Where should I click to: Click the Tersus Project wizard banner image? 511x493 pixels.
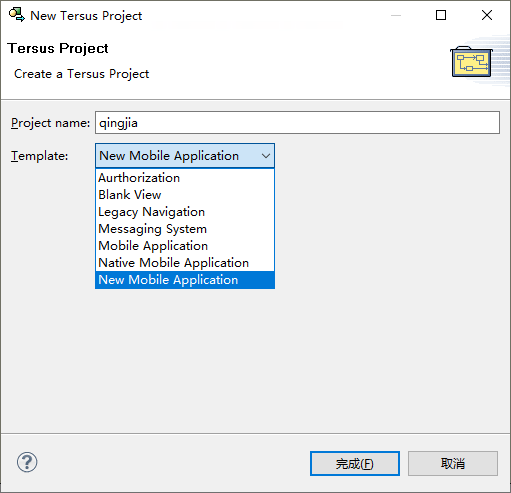pyautogui.click(x=471, y=62)
